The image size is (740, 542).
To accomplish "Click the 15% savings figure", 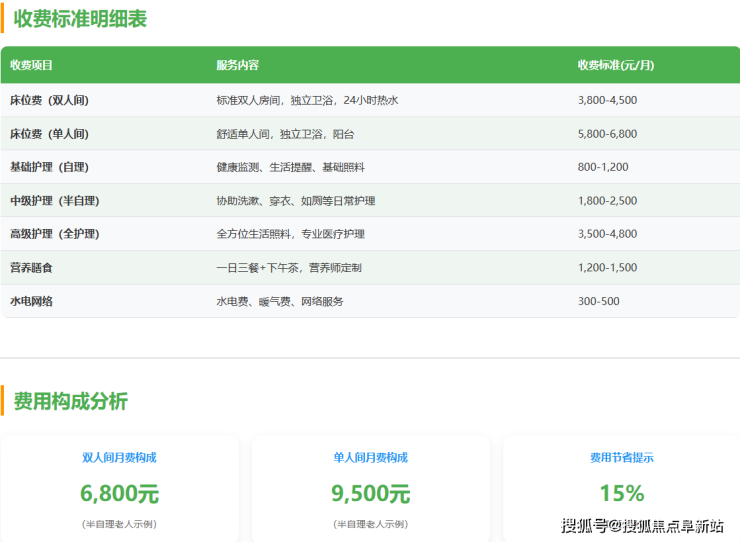I will point(621,493).
